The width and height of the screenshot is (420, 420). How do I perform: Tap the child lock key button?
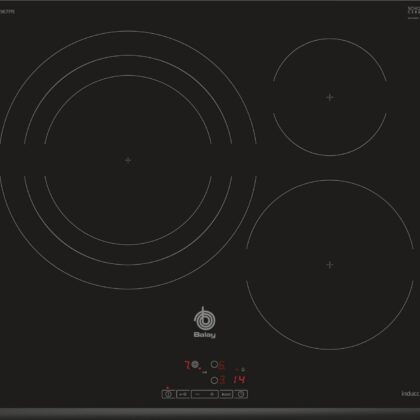tap(183, 394)
